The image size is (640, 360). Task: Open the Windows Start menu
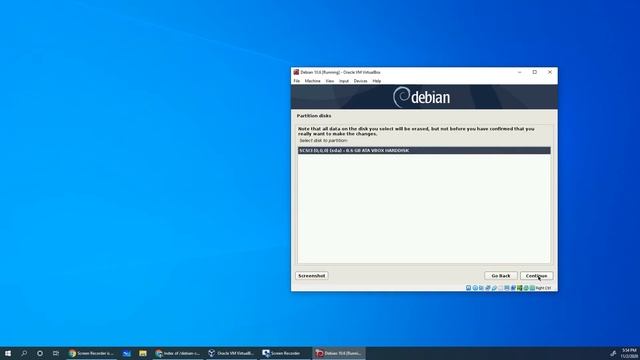coord(8,353)
